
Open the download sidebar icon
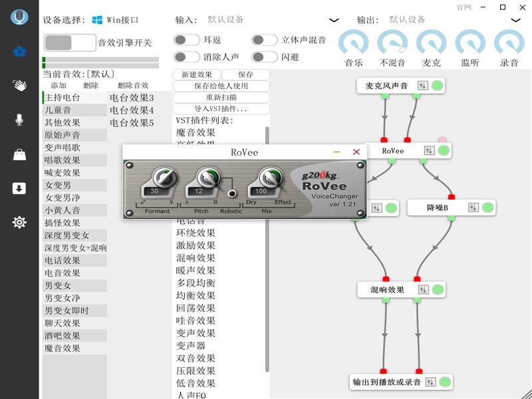(19, 188)
